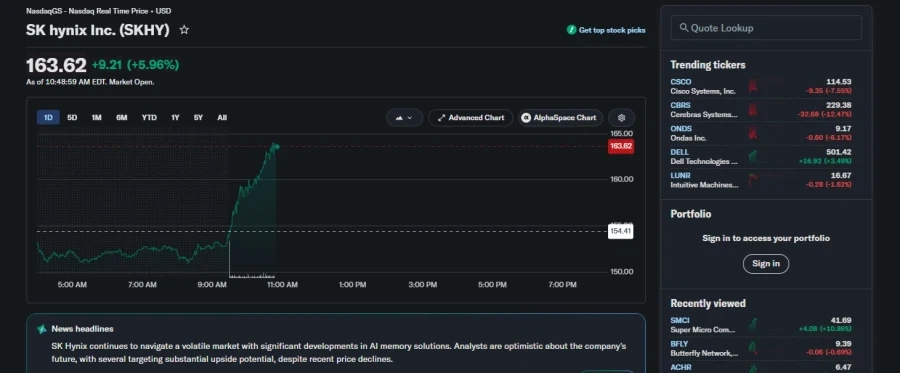Click LUNR mini sparkline chart
Image resolution: width=900 pixels, height=373 pixels.
click(x=753, y=180)
